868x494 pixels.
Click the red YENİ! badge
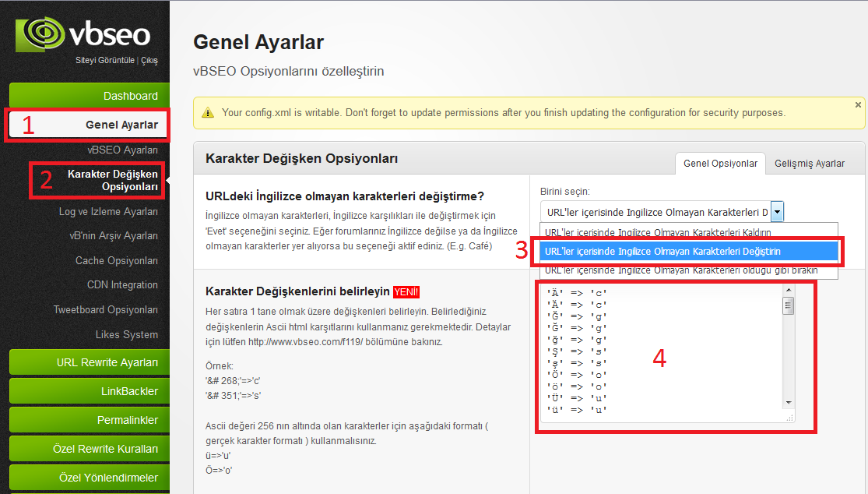coord(406,292)
